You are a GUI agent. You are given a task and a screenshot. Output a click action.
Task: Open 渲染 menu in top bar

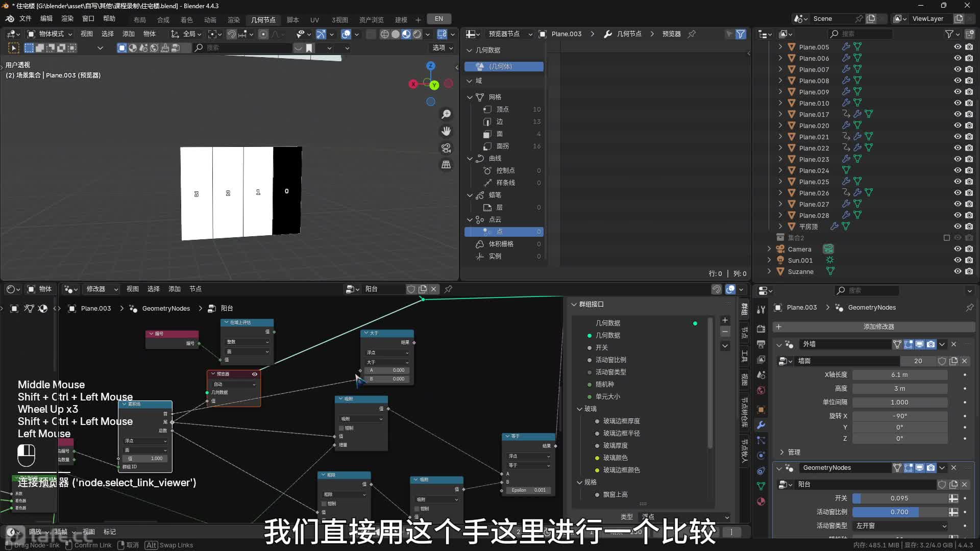click(x=67, y=19)
